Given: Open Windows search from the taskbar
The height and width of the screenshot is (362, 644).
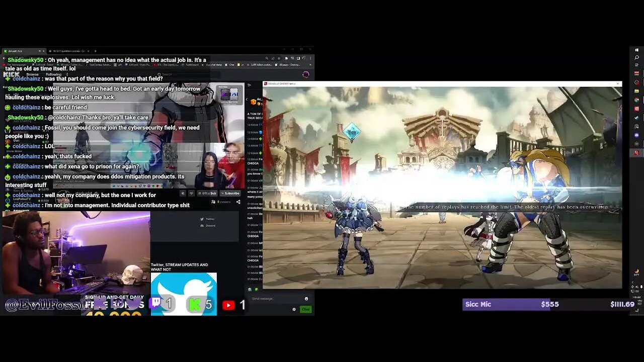Looking at the screenshot, I should pos(636,58).
